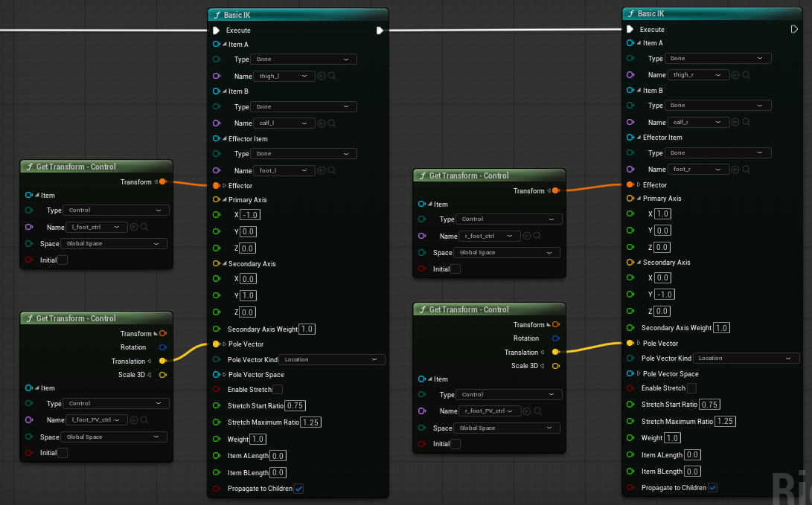
Task: Click the Execute output pin on thigh_l Basic IK
Action: tap(380, 30)
